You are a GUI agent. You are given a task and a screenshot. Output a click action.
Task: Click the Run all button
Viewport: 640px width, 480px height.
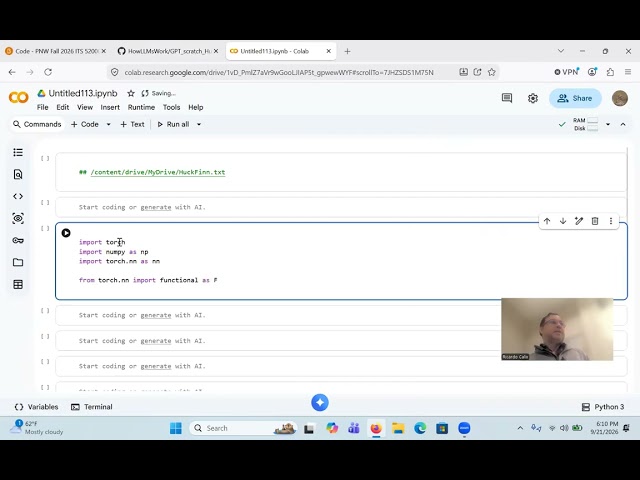[173, 124]
